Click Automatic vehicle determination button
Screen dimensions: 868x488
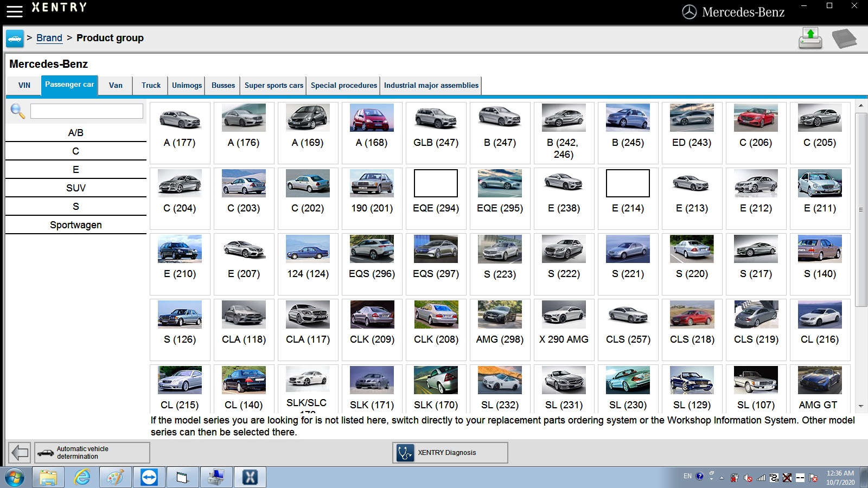point(92,452)
